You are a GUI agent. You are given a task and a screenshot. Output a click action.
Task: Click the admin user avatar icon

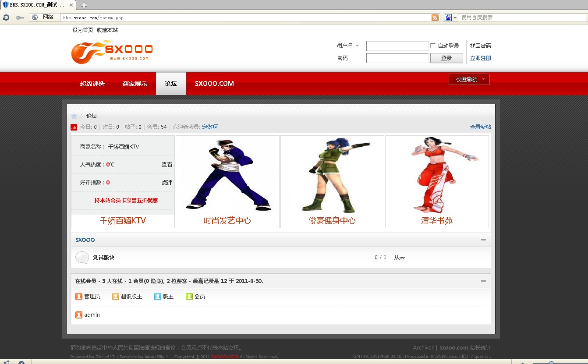coord(79,315)
